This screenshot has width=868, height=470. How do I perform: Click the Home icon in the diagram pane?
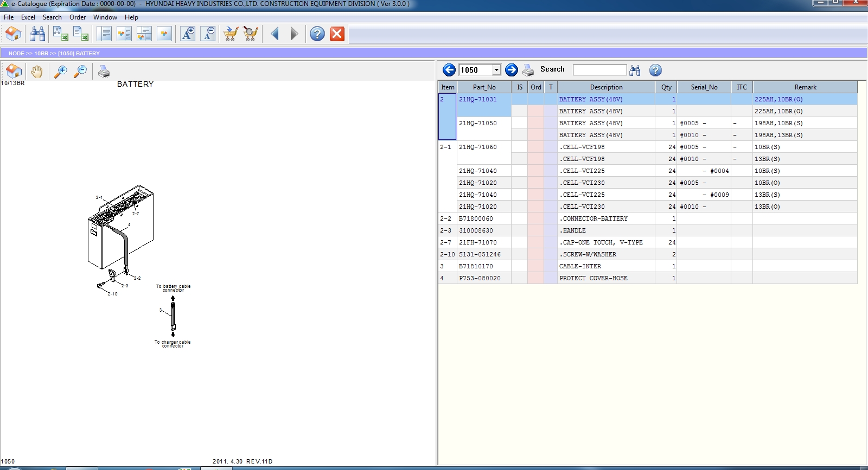click(14, 71)
